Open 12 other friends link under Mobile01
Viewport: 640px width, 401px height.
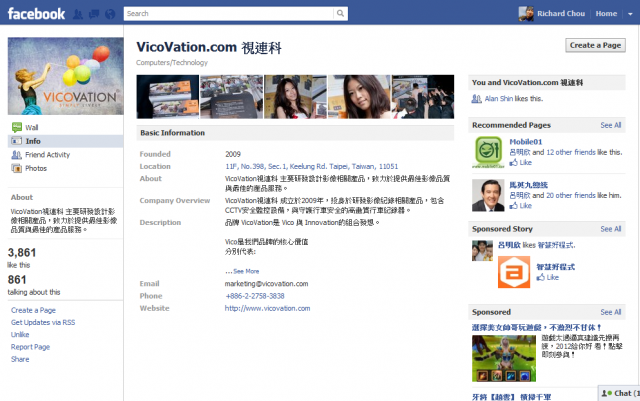coord(571,152)
